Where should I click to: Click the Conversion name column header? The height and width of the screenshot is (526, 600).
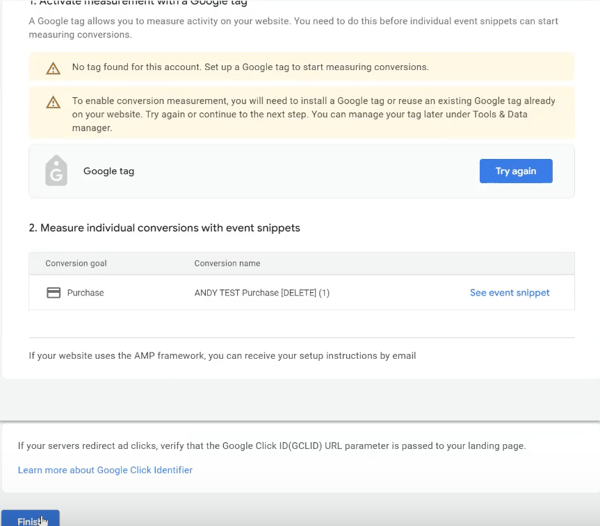[227, 264]
